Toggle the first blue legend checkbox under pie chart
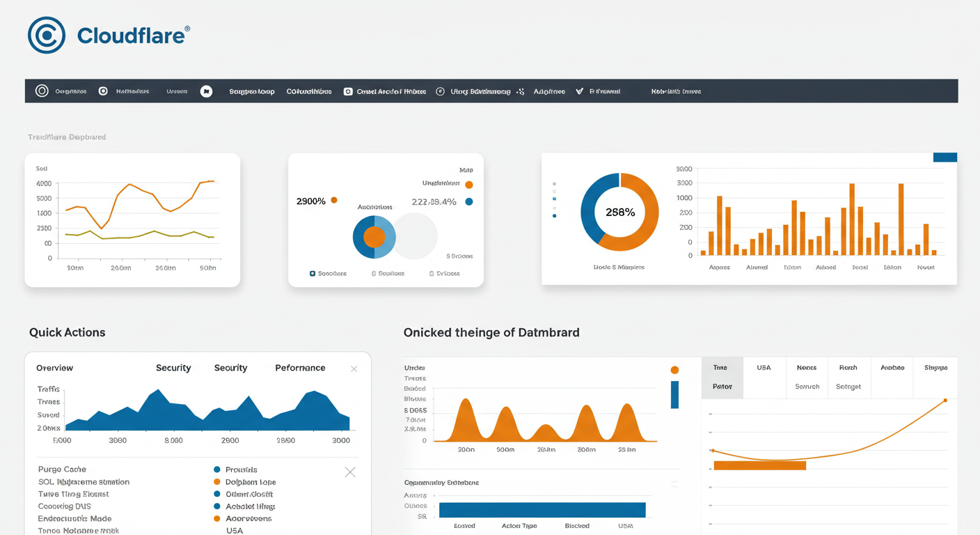 point(313,274)
